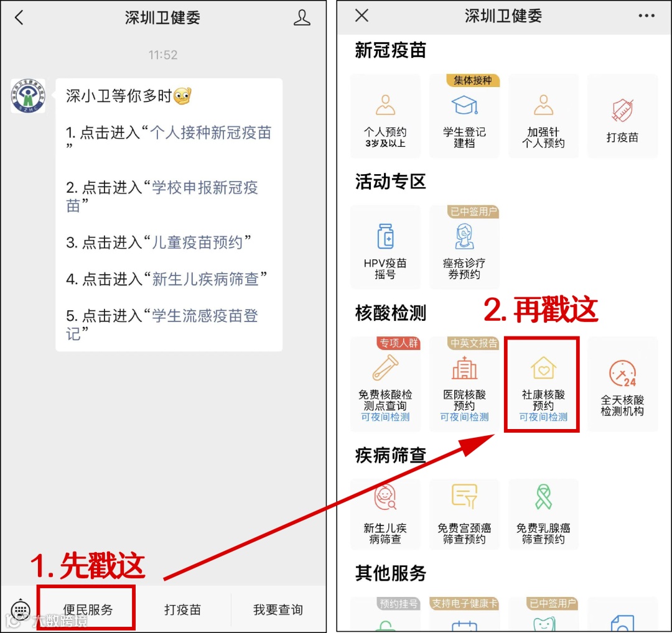This screenshot has height=633, width=672.
Task: Tap the 疾病筛查 section heading
Action: point(390,455)
